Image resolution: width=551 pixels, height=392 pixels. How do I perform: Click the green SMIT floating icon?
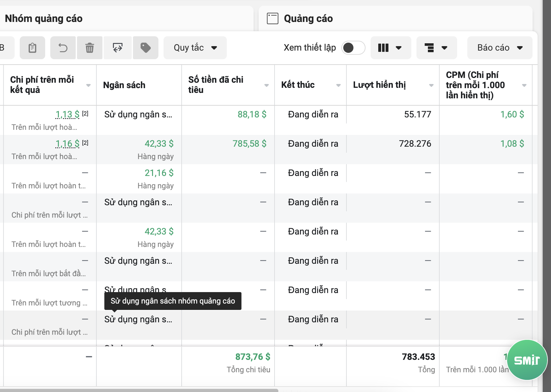[x=527, y=360]
